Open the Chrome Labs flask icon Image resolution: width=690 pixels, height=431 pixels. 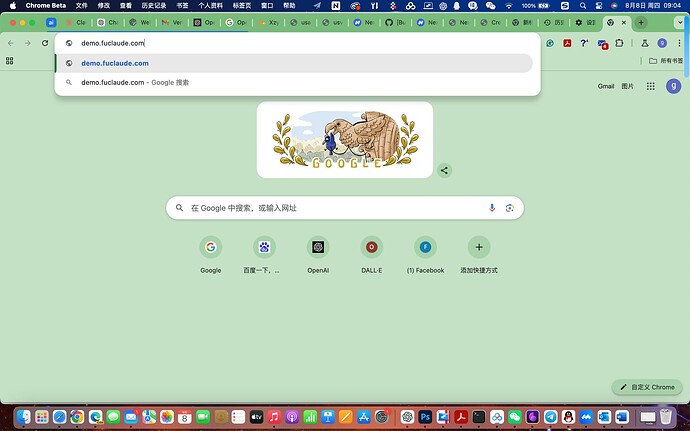click(x=645, y=43)
